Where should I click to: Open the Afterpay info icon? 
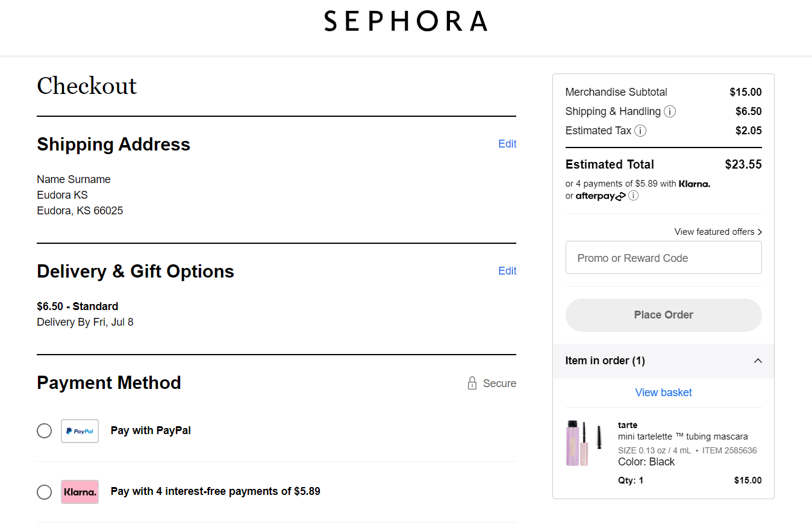click(633, 196)
